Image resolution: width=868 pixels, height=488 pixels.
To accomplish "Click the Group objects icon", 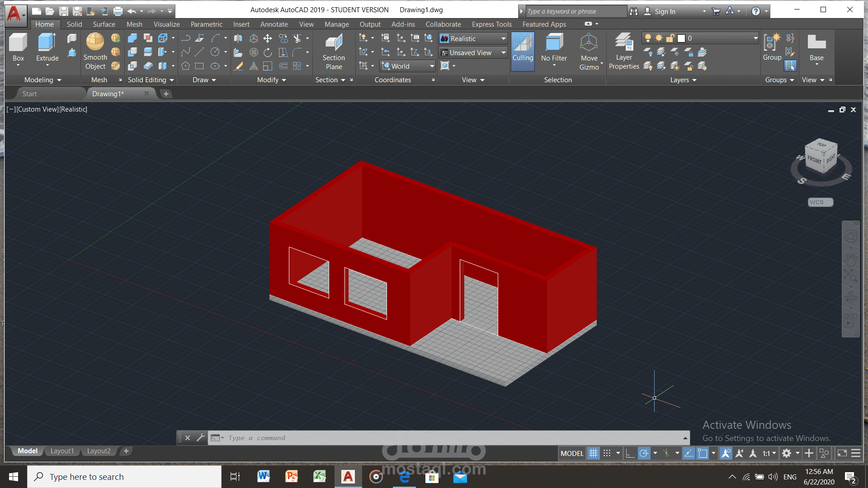I will pyautogui.click(x=772, y=43).
